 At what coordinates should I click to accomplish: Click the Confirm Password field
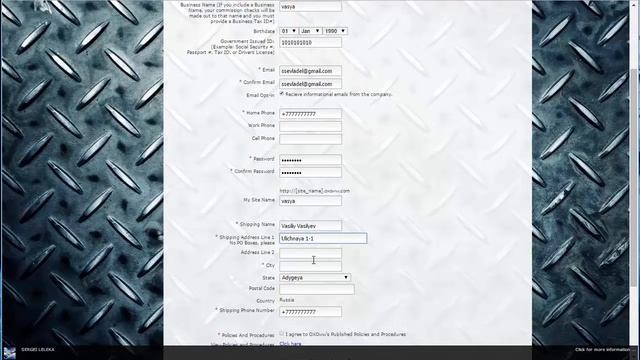tap(310, 172)
